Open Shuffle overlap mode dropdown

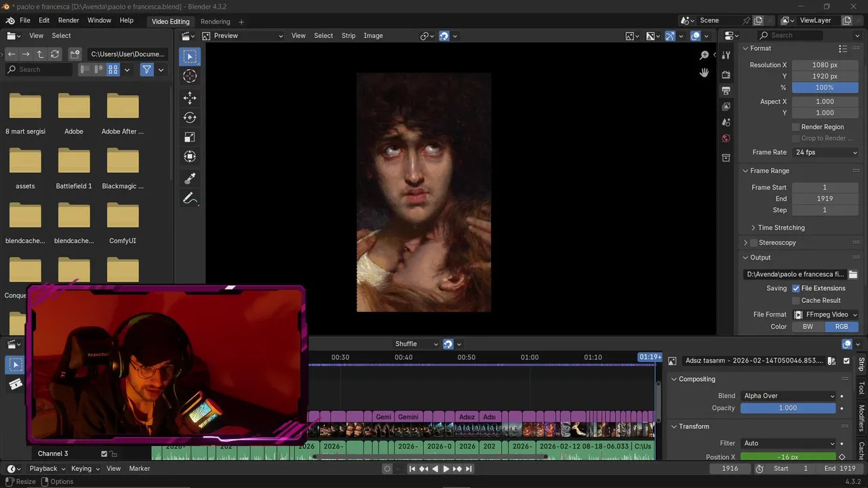[415, 344]
